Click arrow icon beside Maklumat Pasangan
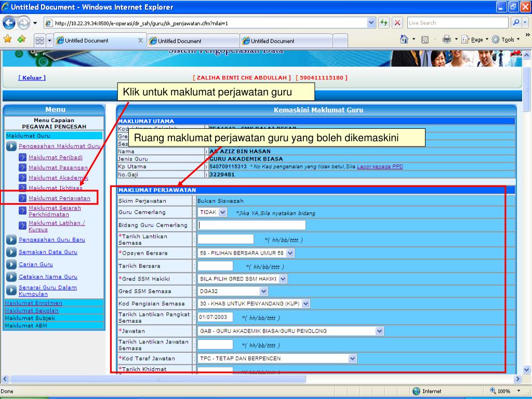This screenshot has height=399, width=532. [22, 168]
